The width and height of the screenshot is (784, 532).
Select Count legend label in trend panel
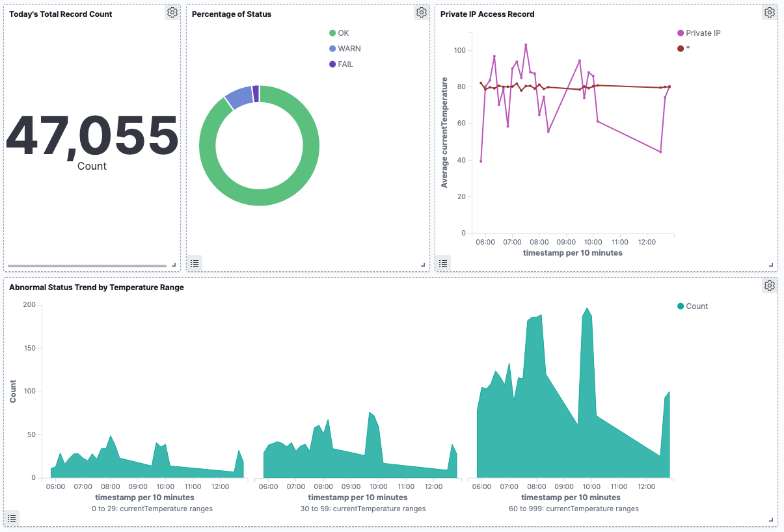pos(697,306)
